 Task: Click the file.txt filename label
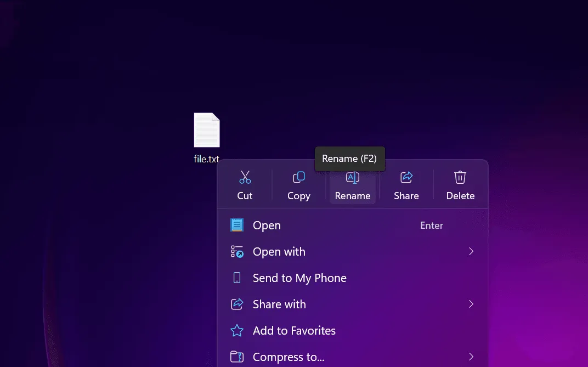206,159
